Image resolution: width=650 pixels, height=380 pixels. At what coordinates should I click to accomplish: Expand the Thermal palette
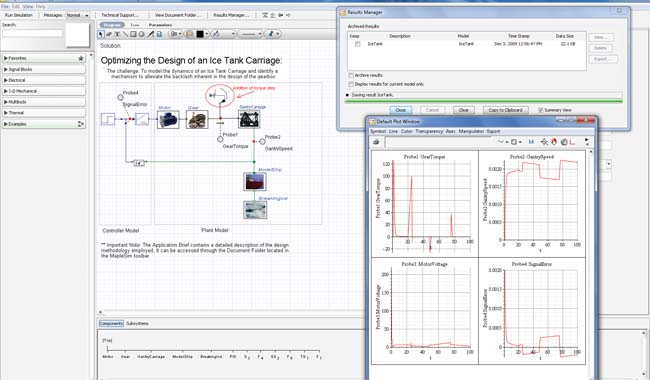[x=44, y=113]
